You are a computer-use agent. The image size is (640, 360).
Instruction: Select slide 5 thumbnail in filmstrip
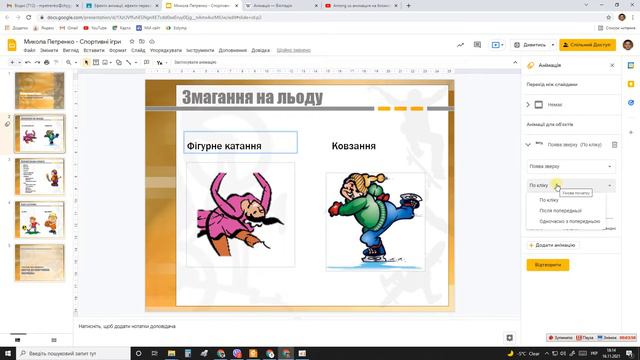click(40, 262)
